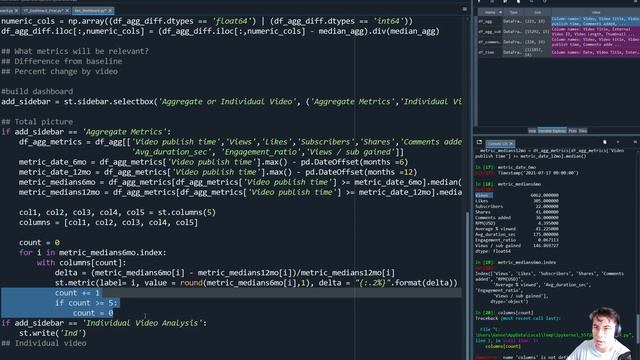
Task: Click the '#build dashboard' comment line
Action: (37, 91)
